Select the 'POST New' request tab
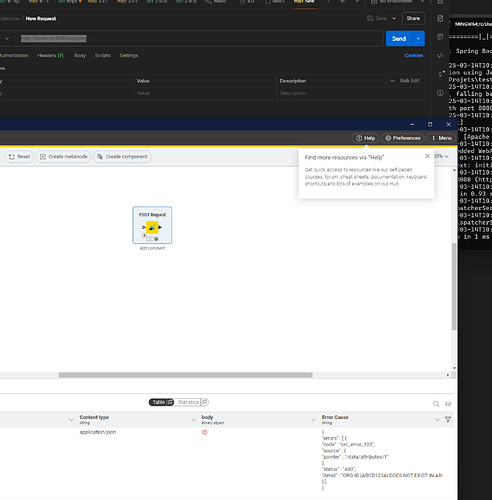The width and height of the screenshot is (492, 500). pos(304,2)
